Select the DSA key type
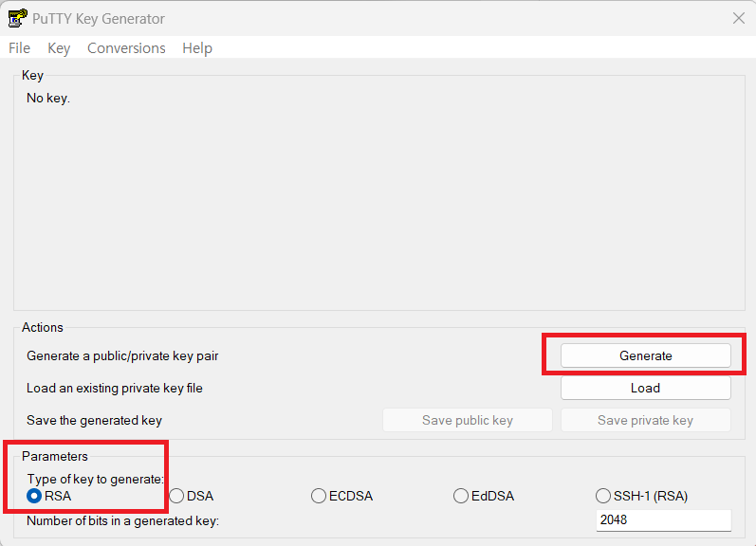 [192, 496]
